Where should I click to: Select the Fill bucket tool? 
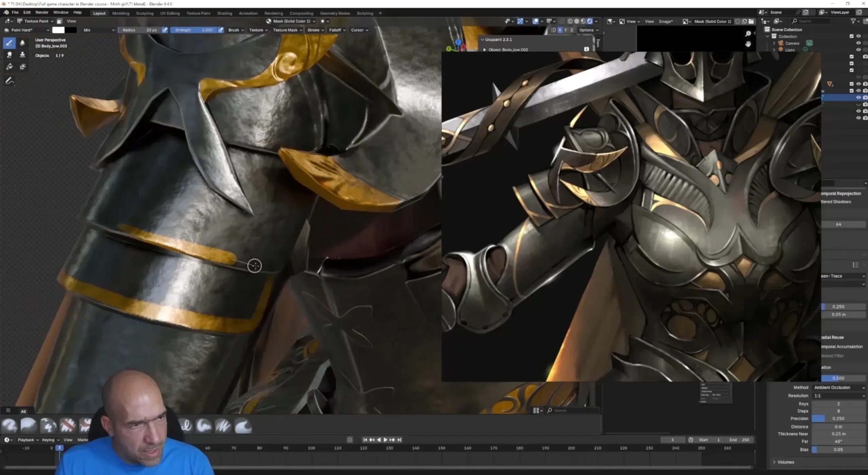9,66
